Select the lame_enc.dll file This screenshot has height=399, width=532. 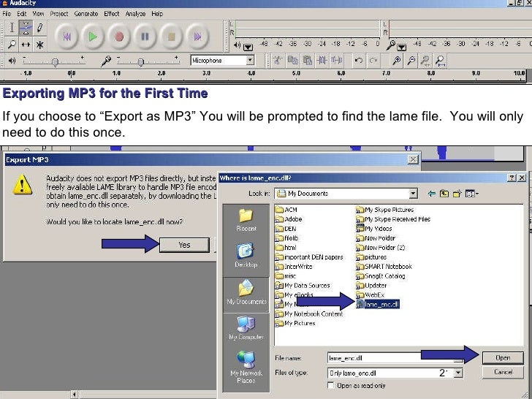[x=378, y=304]
